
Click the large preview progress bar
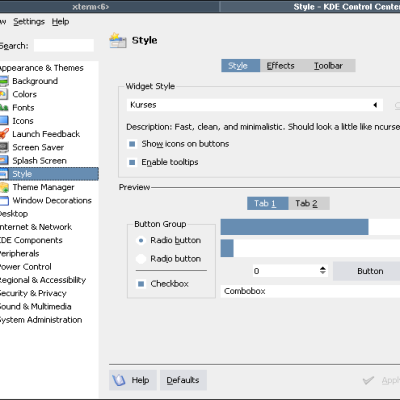pyautogui.click(x=310, y=227)
